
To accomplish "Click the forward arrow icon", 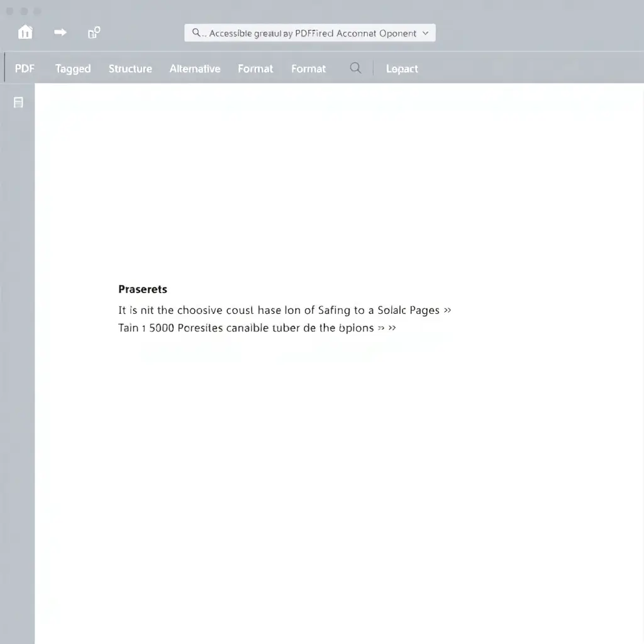I will (60, 32).
